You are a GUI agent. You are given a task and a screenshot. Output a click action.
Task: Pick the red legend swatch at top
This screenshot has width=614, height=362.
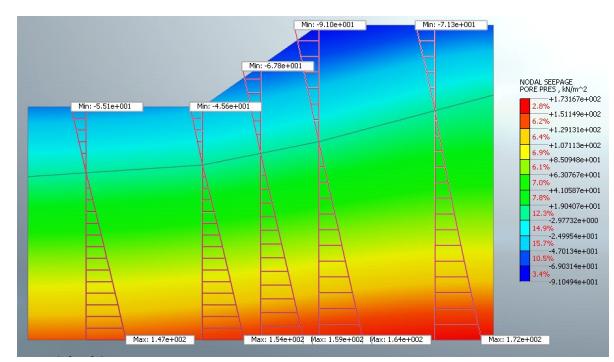[525, 107]
